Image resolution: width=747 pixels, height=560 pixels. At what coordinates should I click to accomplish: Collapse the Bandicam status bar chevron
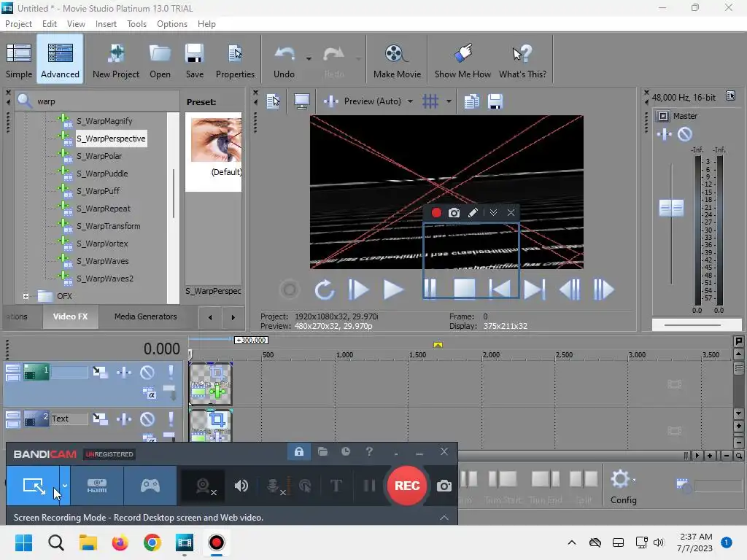coord(444,518)
